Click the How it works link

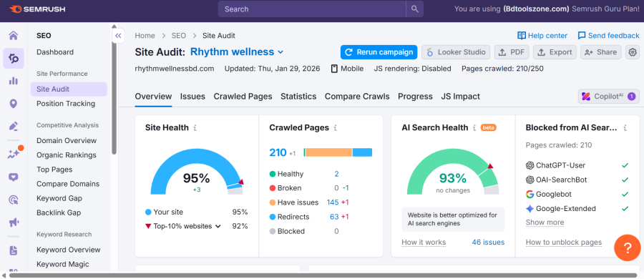click(x=424, y=242)
